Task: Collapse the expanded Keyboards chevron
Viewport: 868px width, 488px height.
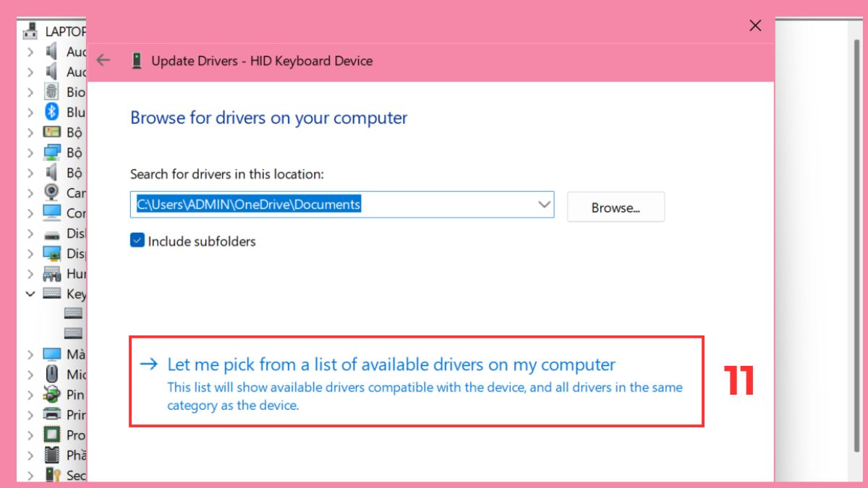Action: coord(30,294)
